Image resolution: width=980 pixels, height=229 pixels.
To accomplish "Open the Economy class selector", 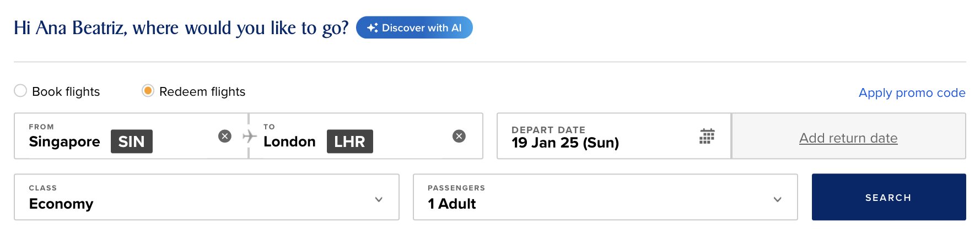I will [207, 197].
